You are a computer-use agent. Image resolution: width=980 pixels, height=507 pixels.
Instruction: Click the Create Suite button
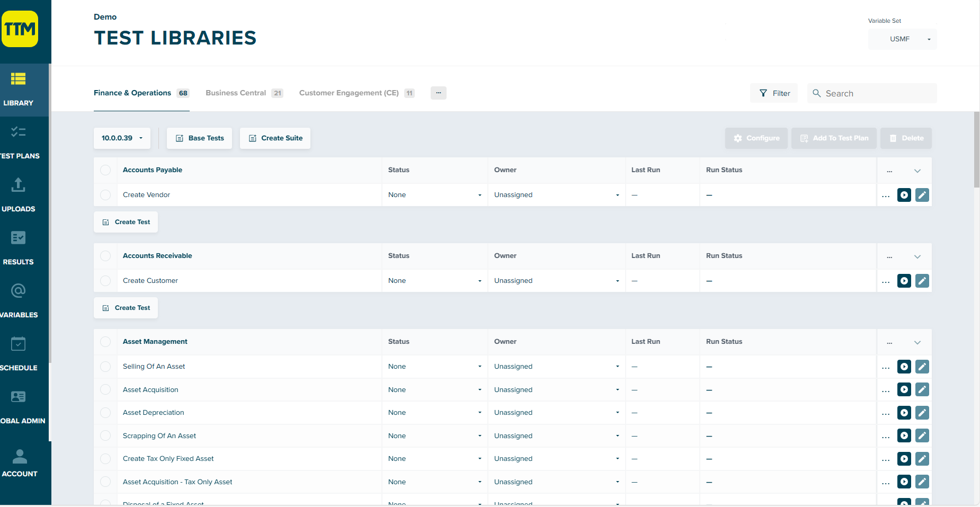275,138
